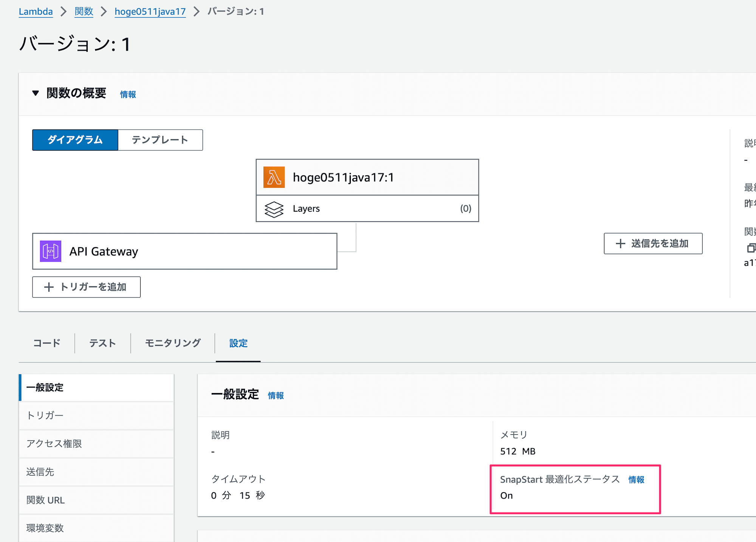Open 情報 link beside SnapStart status
The image size is (756, 542).
637,480
